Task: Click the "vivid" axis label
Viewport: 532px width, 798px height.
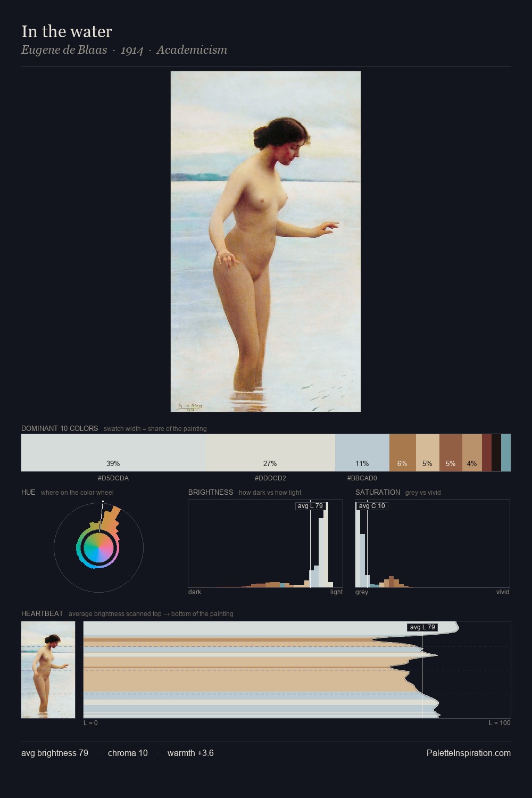Action: coord(503,592)
